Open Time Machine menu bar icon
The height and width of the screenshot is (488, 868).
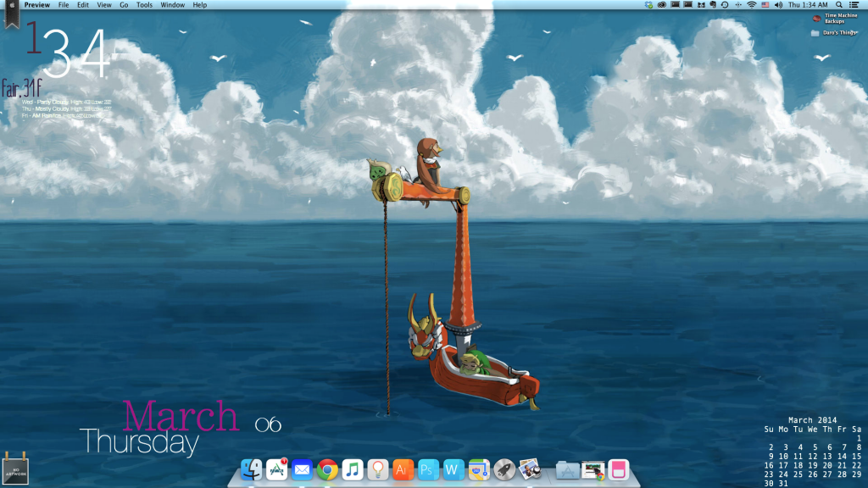[725, 5]
